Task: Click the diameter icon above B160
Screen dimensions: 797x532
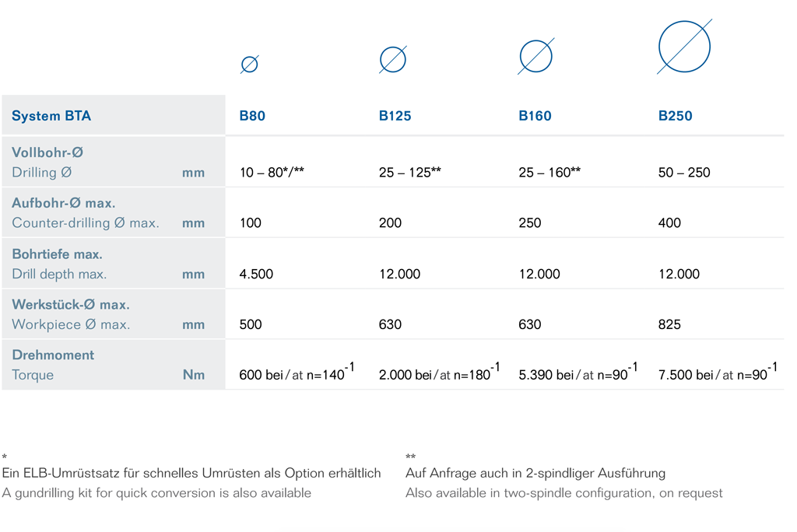Action: (x=535, y=56)
